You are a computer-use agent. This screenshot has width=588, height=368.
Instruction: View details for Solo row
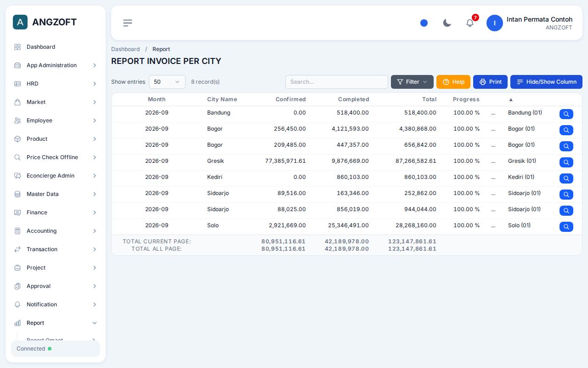pos(566,227)
